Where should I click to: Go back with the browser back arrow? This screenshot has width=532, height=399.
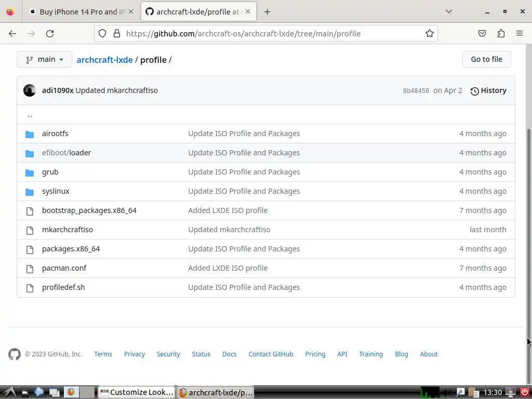coord(12,33)
